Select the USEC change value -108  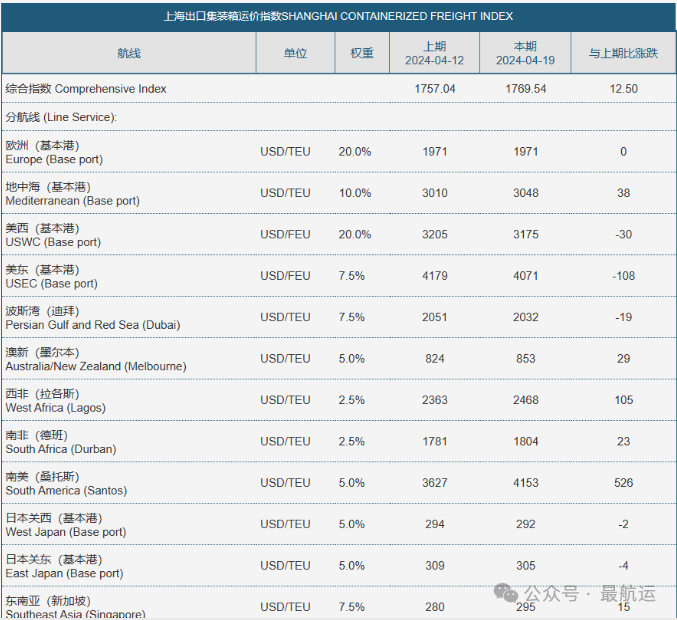(x=623, y=276)
